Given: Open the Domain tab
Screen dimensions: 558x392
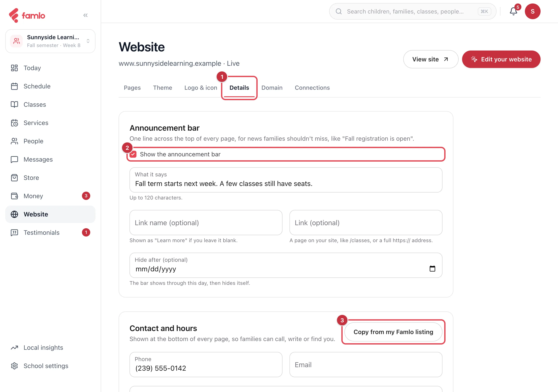Looking at the screenshot, I should point(272,88).
